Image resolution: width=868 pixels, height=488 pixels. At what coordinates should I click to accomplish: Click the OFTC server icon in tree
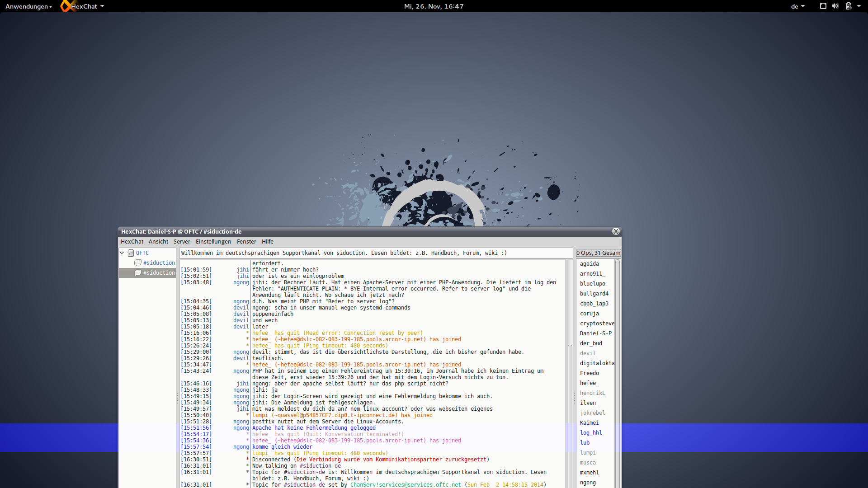[131, 253]
